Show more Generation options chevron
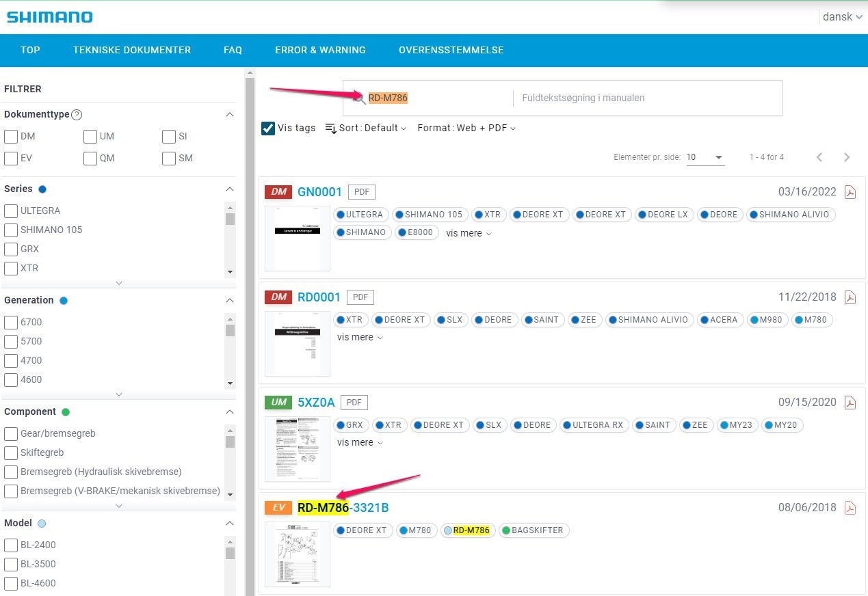 point(119,394)
